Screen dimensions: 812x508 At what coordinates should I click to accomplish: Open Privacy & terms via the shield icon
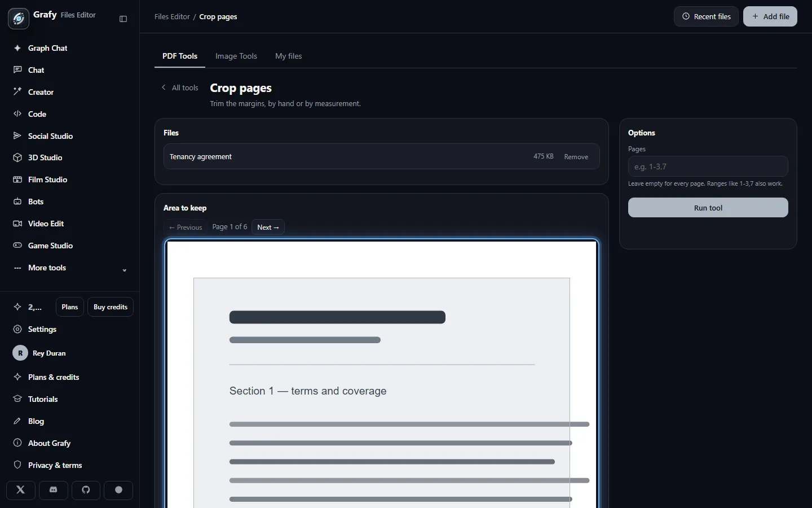click(x=17, y=465)
